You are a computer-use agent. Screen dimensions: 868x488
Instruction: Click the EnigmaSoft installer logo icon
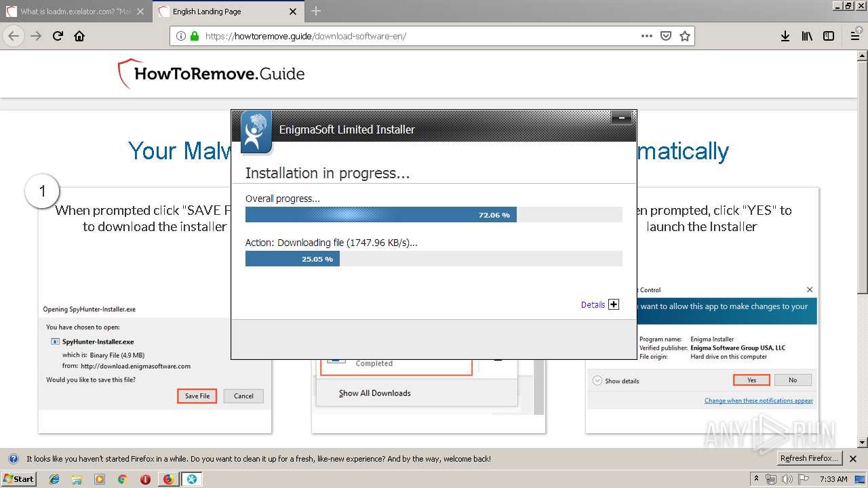tap(256, 131)
